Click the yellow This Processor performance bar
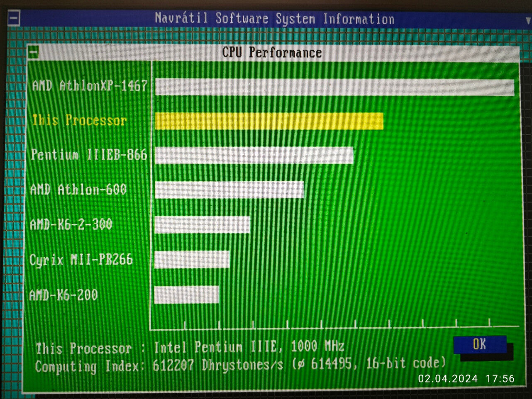This screenshot has width=532, height=399. (269, 121)
